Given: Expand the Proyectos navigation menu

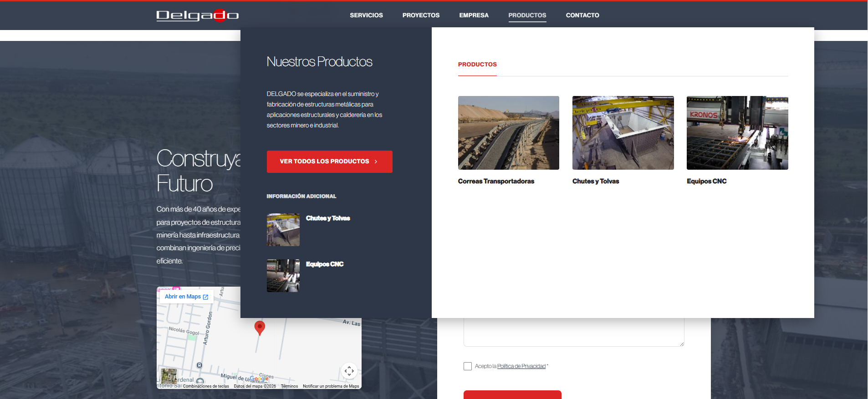Looking at the screenshot, I should (421, 15).
